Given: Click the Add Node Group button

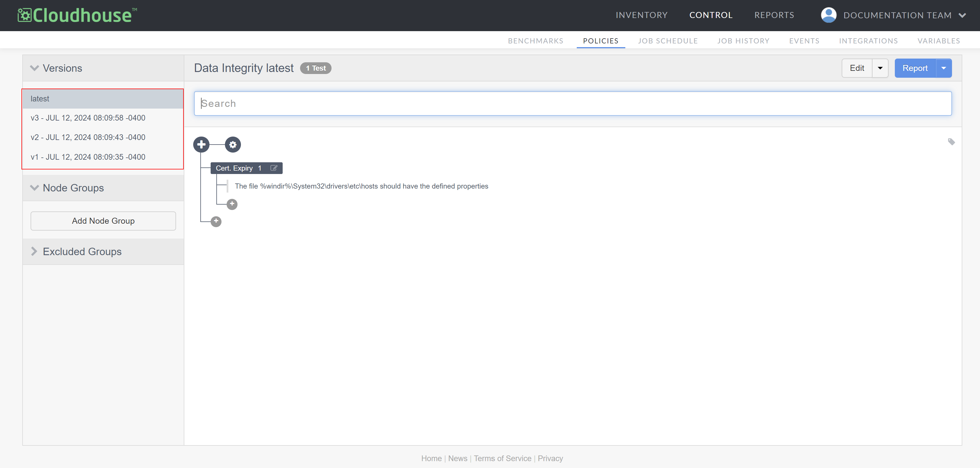Looking at the screenshot, I should click(103, 221).
